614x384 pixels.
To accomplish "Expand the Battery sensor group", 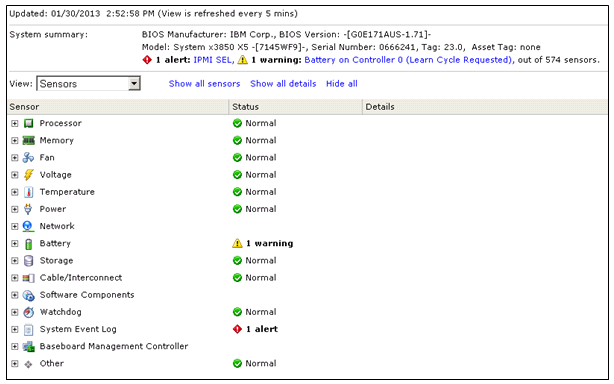I will (14, 243).
